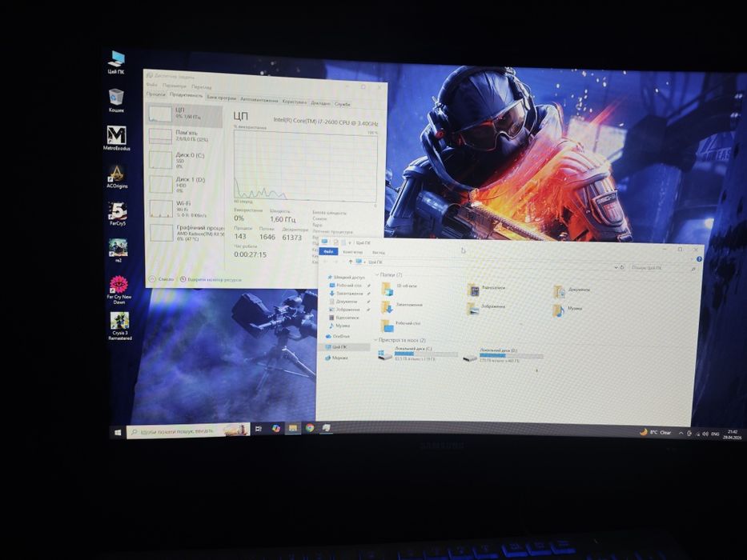Refresh the Explorer address bar
Image resolution: width=747 pixels, height=560 pixels.
(x=622, y=268)
